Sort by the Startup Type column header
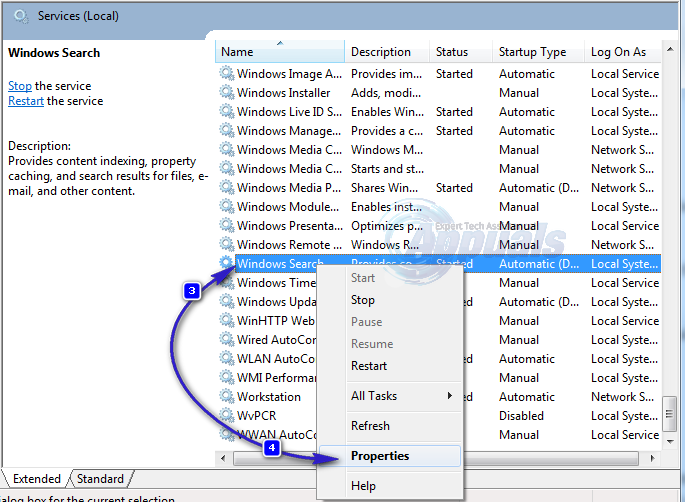Viewport: 685px width, 502px height. click(538, 52)
